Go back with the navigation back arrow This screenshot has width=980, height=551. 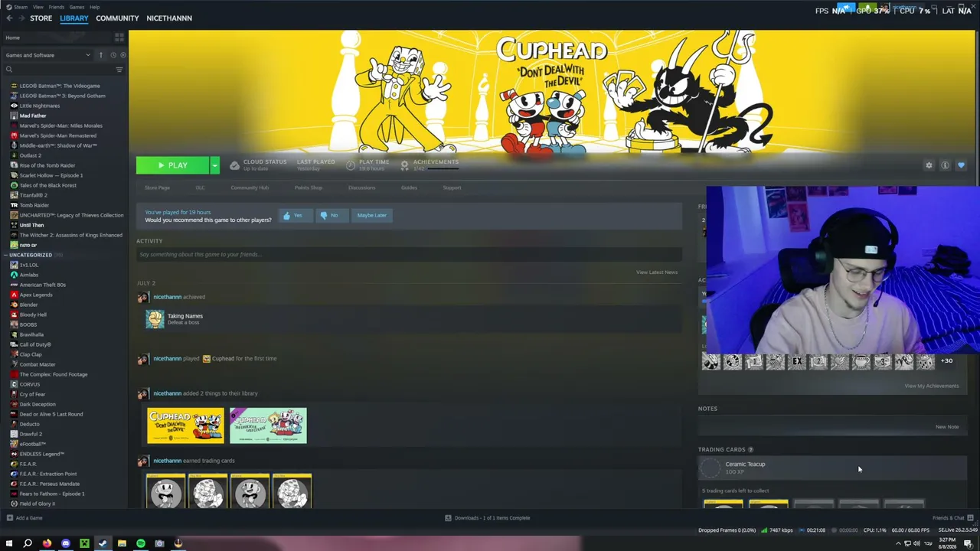click(8, 18)
